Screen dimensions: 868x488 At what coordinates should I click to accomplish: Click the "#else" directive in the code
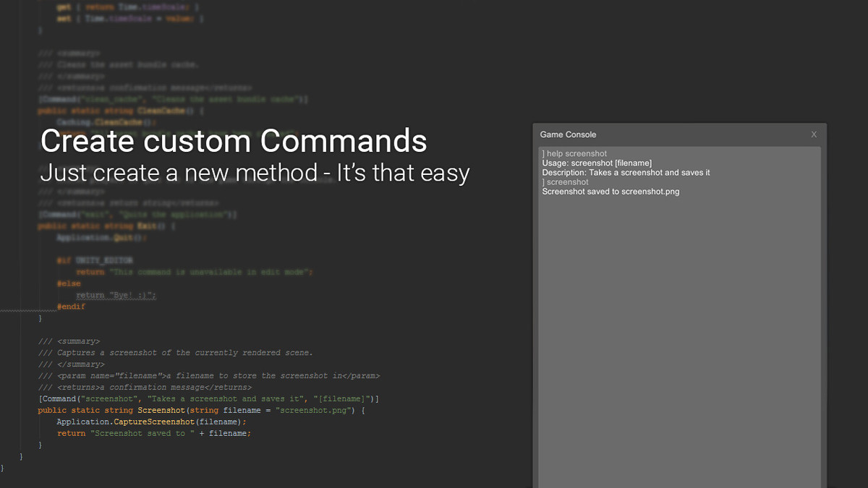coord(69,283)
